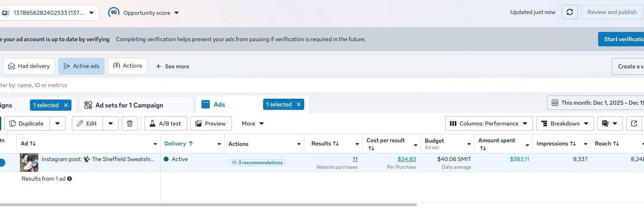Expand the Columns: Performance dropdown
The height and width of the screenshot is (213, 644).
pyautogui.click(x=489, y=123)
